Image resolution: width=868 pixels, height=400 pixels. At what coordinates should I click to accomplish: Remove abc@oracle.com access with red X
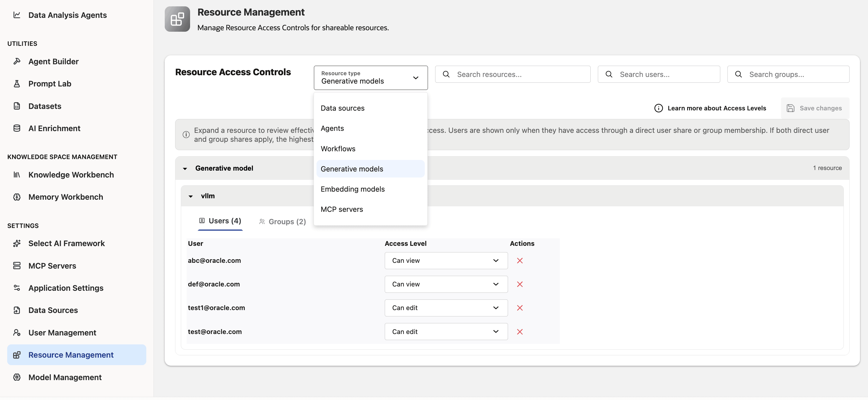(520, 260)
